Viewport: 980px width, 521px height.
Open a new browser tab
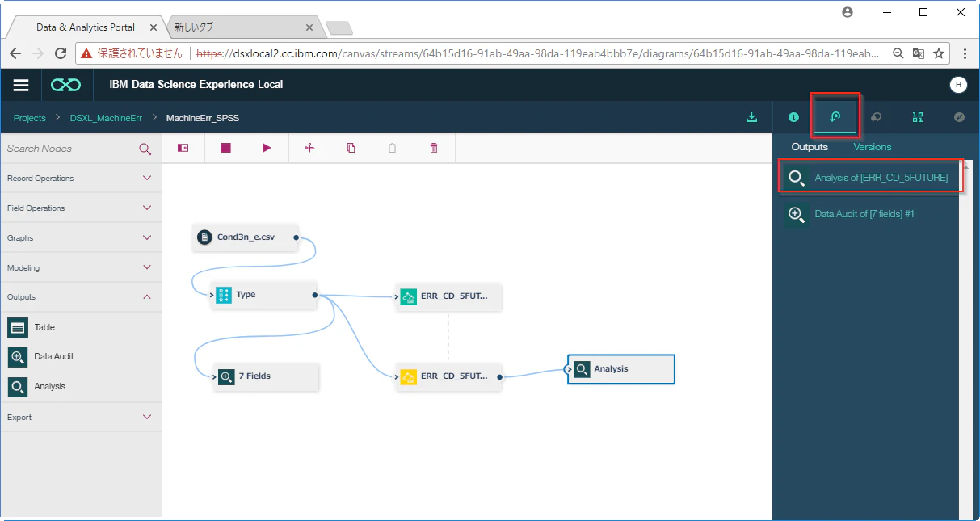coord(339,28)
